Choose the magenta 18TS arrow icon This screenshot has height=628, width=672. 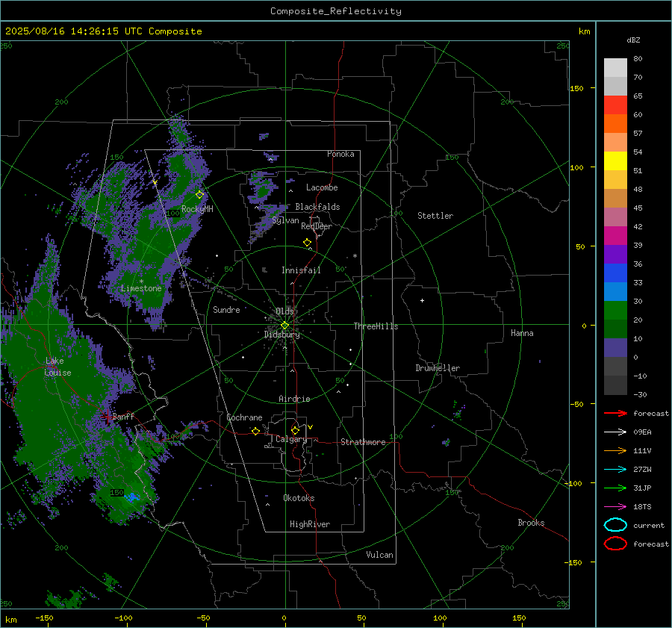pyautogui.click(x=615, y=507)
